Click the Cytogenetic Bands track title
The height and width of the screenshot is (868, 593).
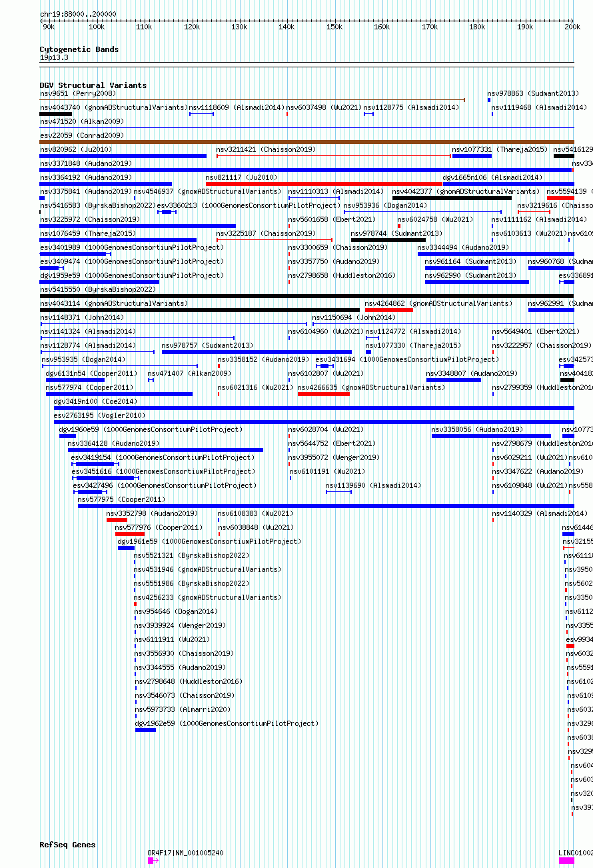pyautogui.click(x=79, y=49)
